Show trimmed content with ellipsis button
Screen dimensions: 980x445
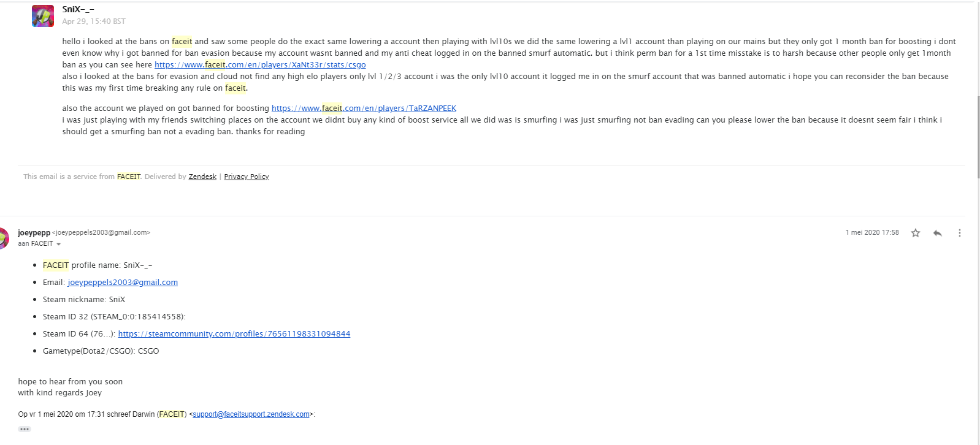pos(25,429)
